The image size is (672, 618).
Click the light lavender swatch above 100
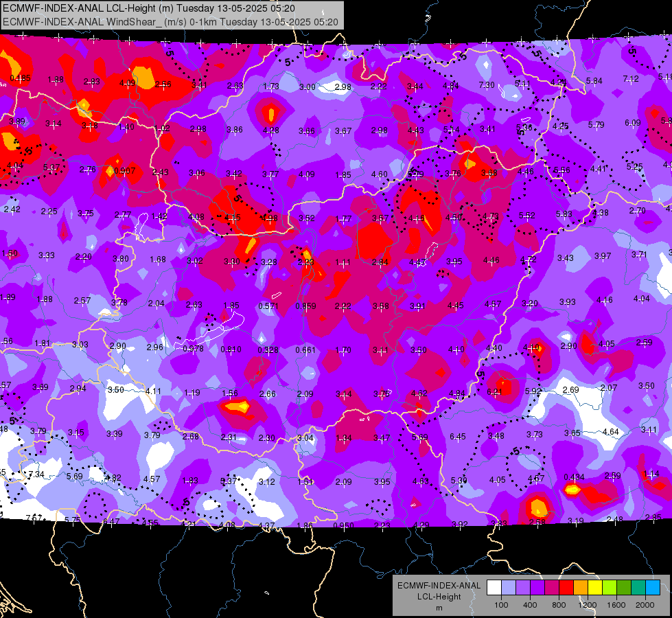[509, 587]
